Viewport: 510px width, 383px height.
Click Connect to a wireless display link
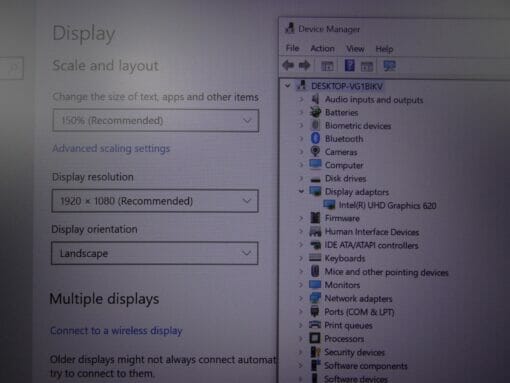point(116,331)
